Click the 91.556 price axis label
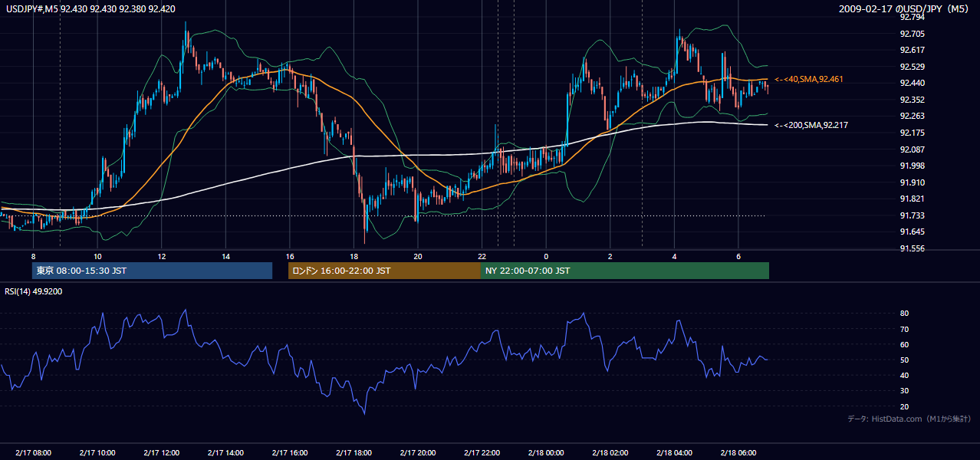The image size is (980, 460). click(913, 248)
